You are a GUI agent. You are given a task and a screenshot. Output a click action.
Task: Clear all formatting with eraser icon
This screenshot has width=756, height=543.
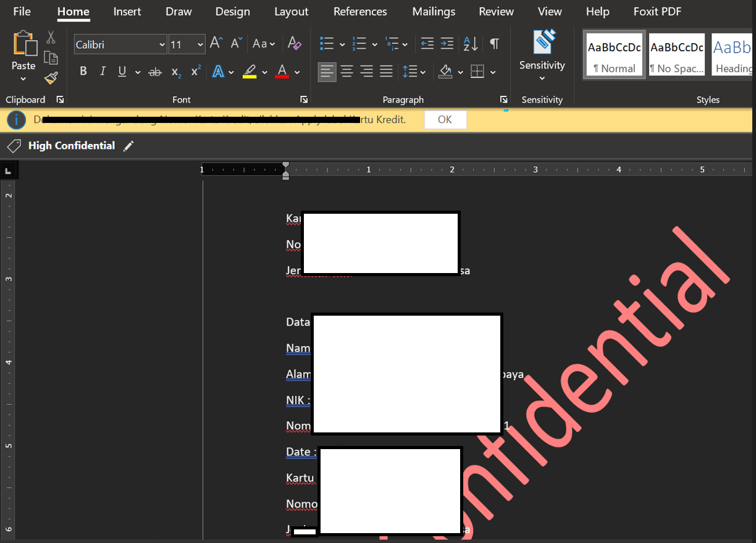point(295,43)
